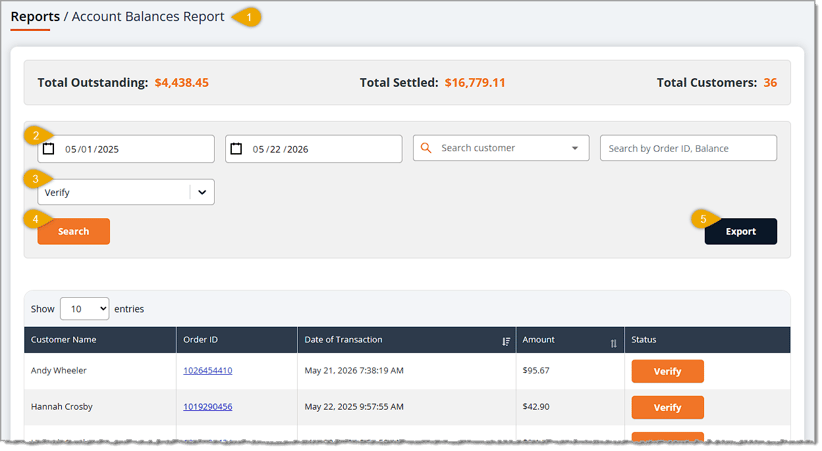Image resolution: width=822 pixels, height=451 pixels.
Task: Click the May 21, 2026 7:38:19 AM date
Action: [x=354, y=370]
